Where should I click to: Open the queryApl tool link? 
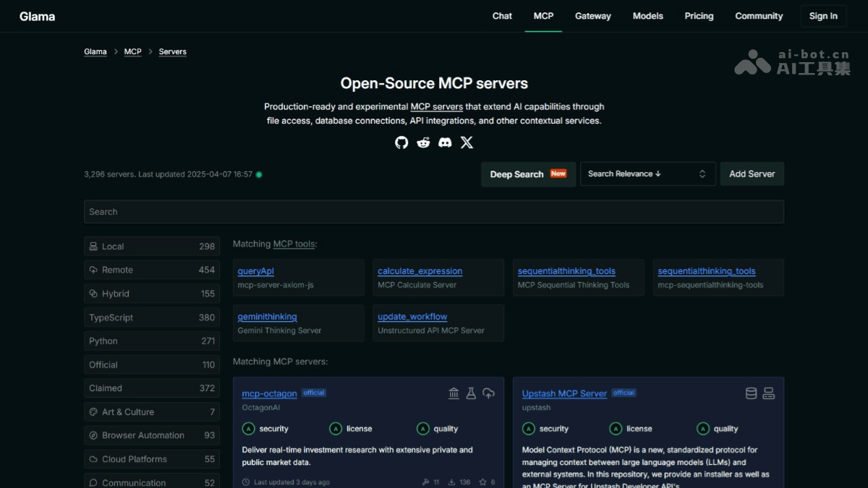click(255, 270)
